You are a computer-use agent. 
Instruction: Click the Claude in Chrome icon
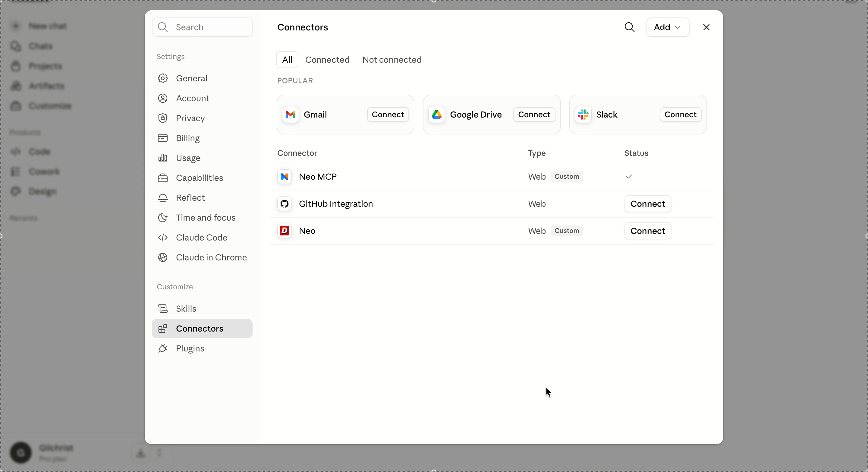pyautogui.click(x=163, y=257)
